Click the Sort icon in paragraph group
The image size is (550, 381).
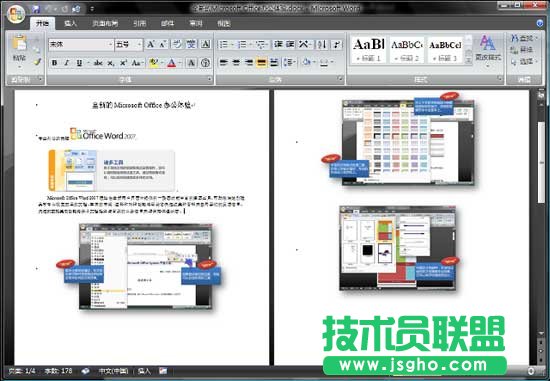322,45
